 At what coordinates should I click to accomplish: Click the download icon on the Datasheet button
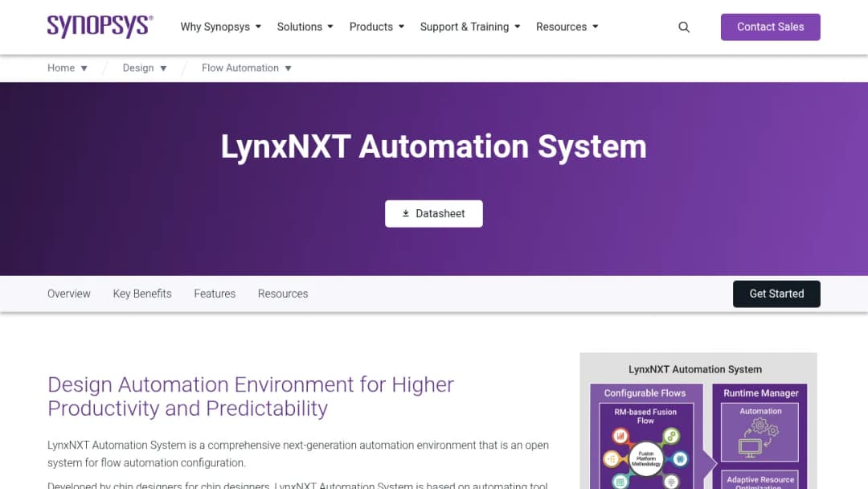point(406,213)
